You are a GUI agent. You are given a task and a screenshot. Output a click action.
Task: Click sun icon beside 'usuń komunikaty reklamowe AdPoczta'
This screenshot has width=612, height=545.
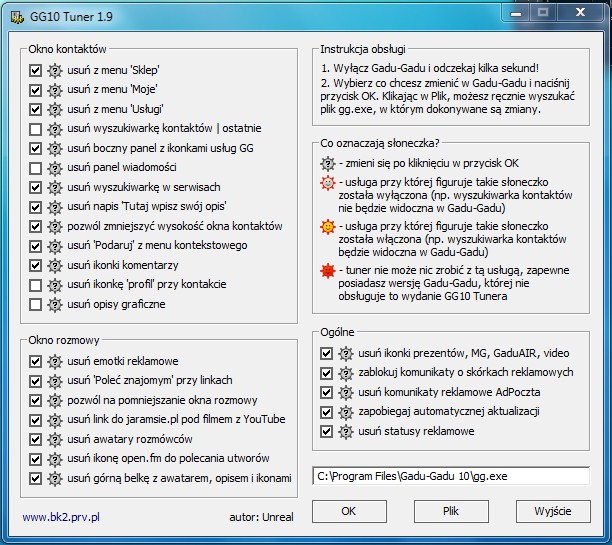tap(346, 393)
